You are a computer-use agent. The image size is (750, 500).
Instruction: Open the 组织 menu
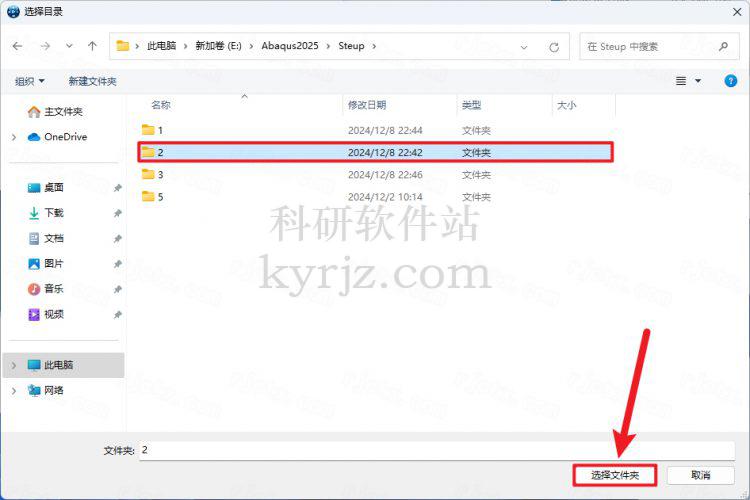tap(30, 81)
